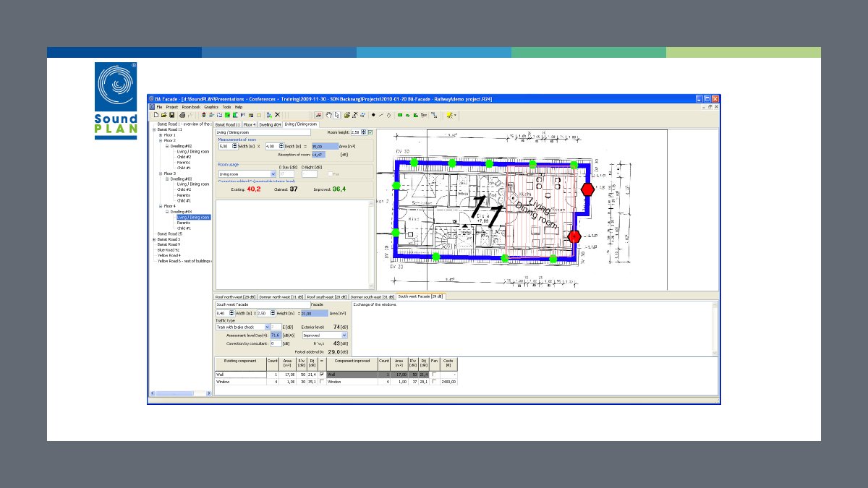Switch to the Dormer south east tab

coord(373,296)
